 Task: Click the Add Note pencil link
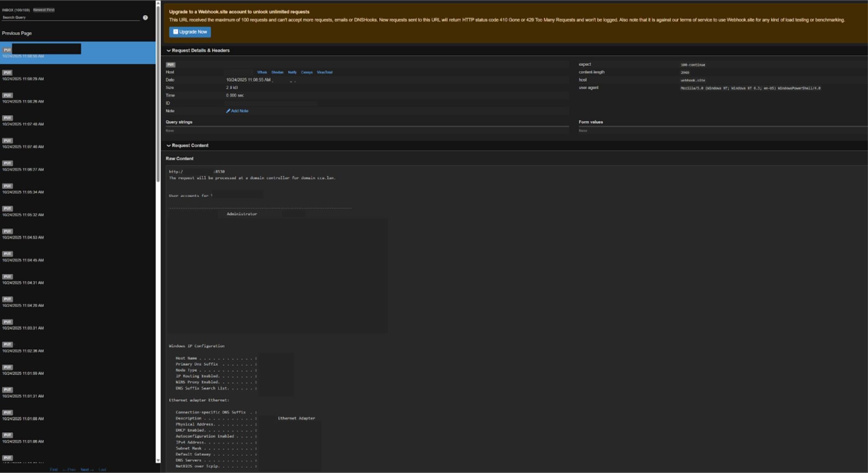coord(237,111)
